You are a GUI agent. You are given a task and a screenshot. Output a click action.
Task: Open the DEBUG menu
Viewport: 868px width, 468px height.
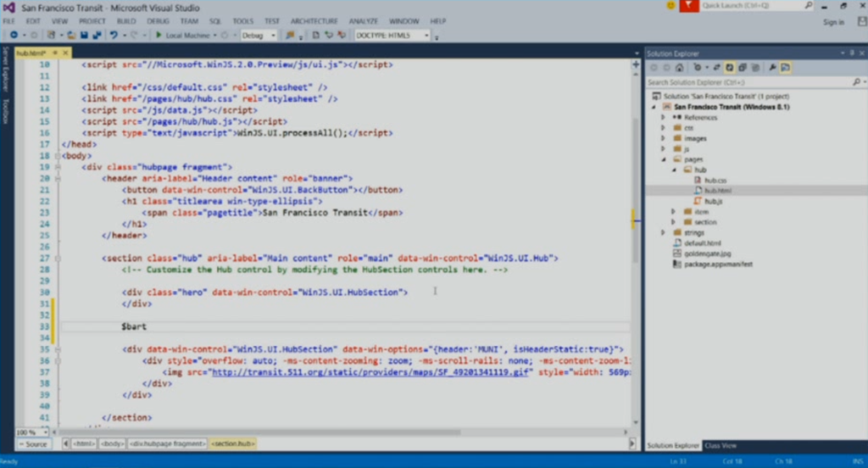158,21
